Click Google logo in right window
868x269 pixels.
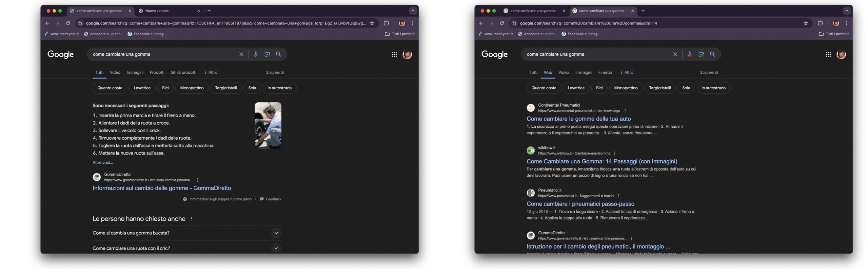494,54
